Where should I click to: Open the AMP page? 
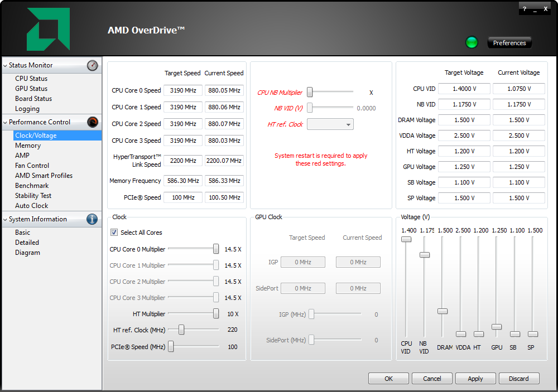22,156
